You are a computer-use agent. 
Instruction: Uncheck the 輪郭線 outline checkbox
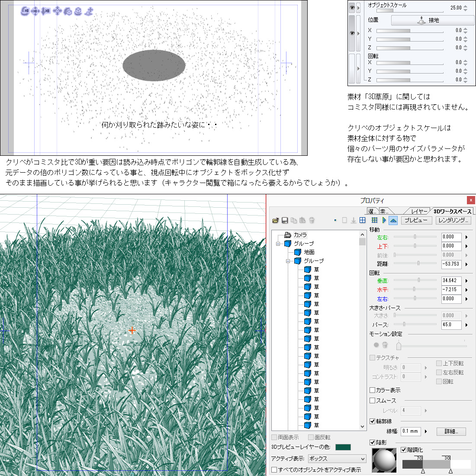pyautogui.click(x=372, y=421)
